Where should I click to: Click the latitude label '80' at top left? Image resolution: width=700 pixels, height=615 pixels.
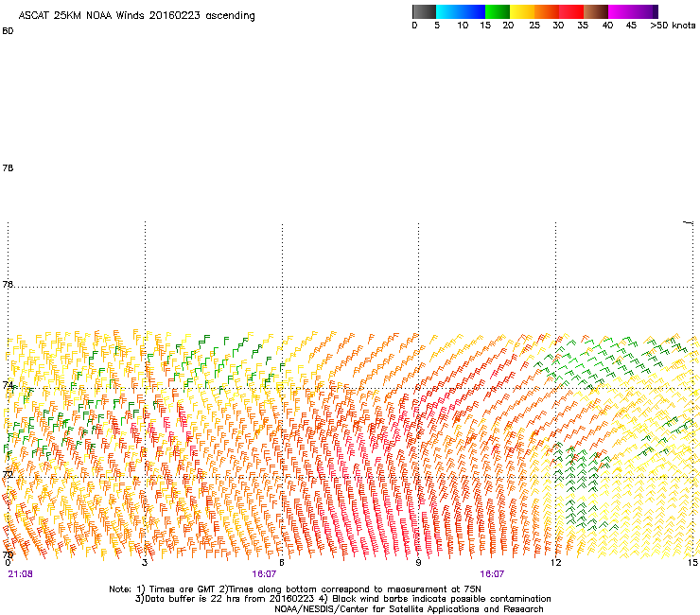coord(8,31)
